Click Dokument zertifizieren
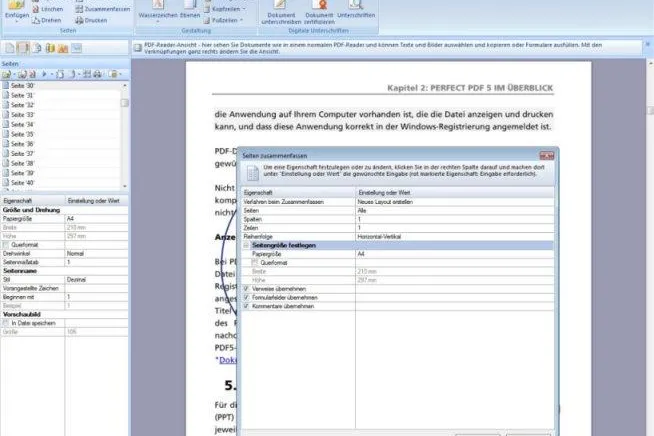Image resolution: width=654 pixels, height=436 pixels. click(x=319, y=12)
